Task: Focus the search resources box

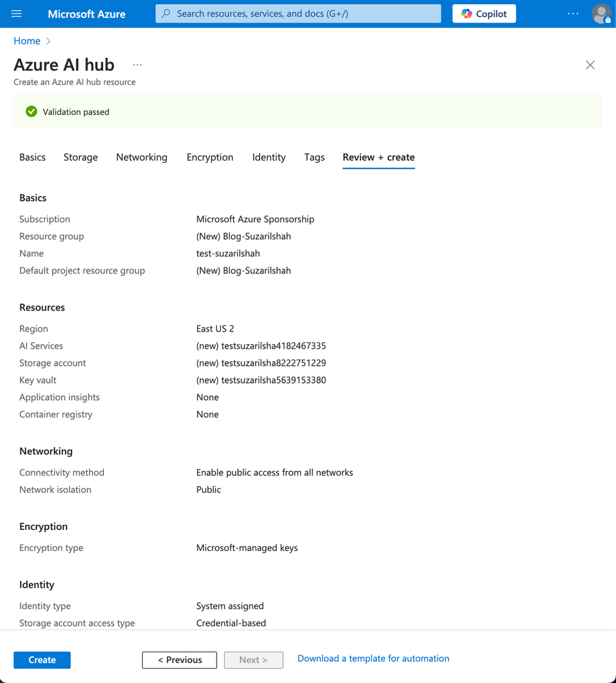Action: pos(298,14)
